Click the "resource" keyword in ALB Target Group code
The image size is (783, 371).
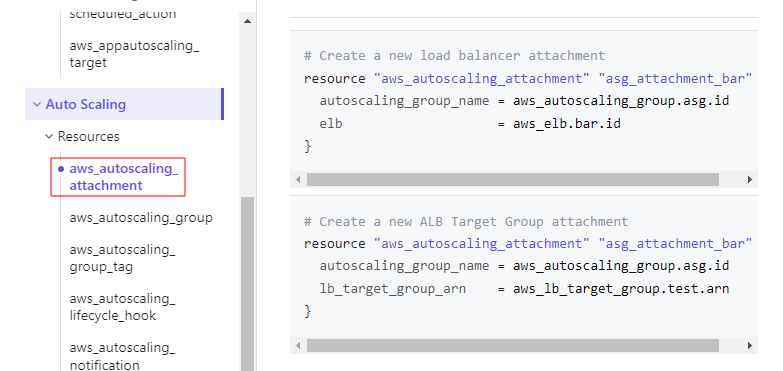click(x=335, y=243)
